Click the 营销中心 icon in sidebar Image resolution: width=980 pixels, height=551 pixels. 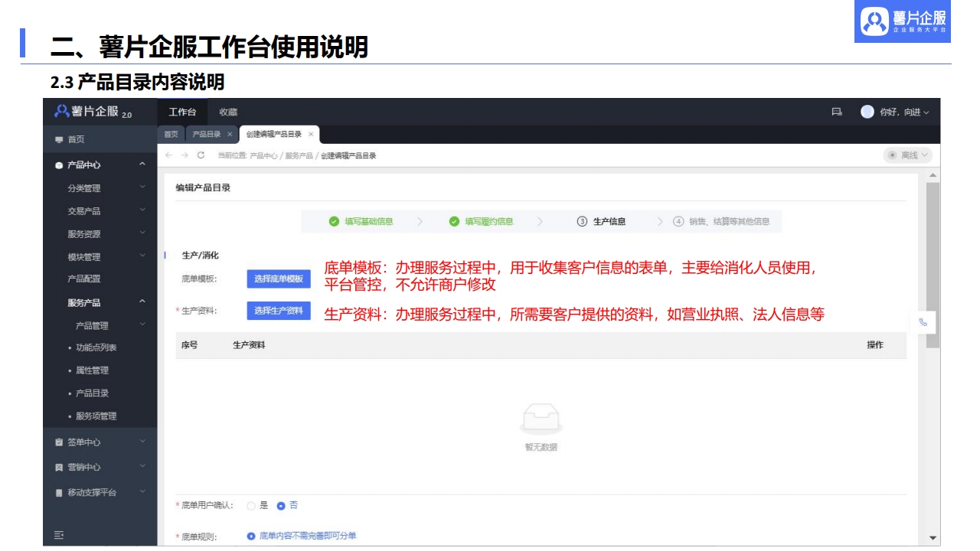point(59,468)
